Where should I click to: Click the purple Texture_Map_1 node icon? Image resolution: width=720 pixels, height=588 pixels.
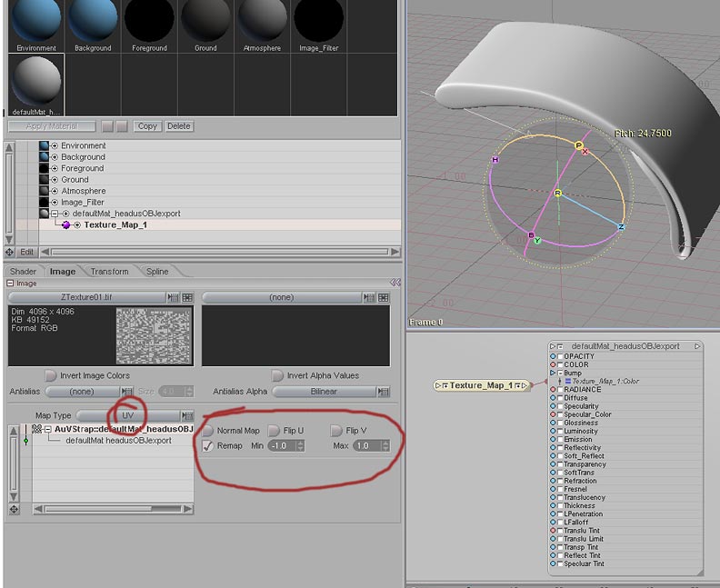click(66, 224)
